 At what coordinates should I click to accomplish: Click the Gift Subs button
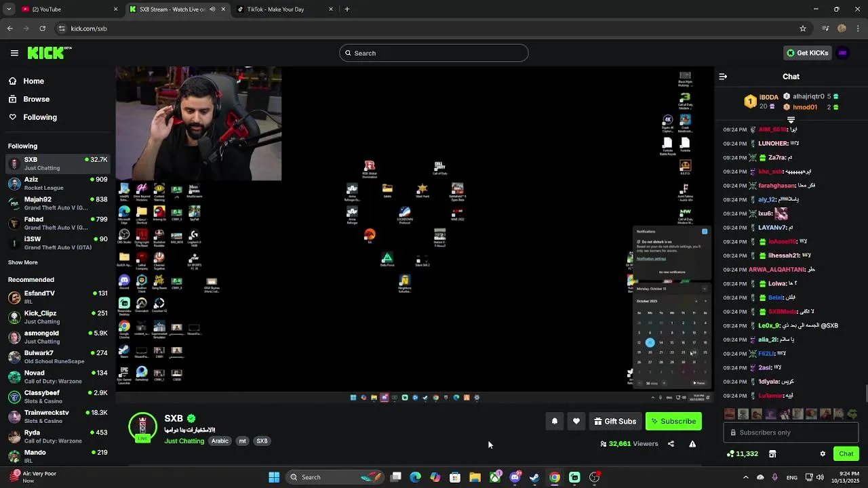615,421
